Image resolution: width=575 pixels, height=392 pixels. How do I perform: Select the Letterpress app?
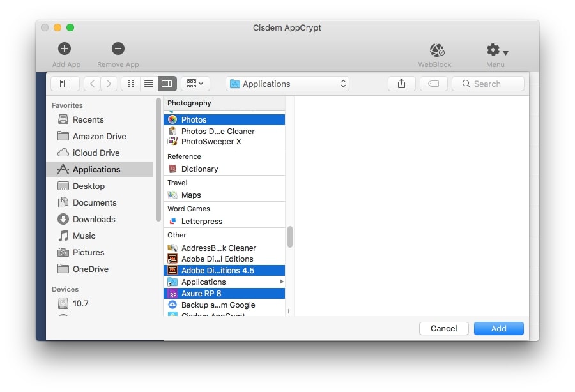pyautogui.click(x=224, y=222)
